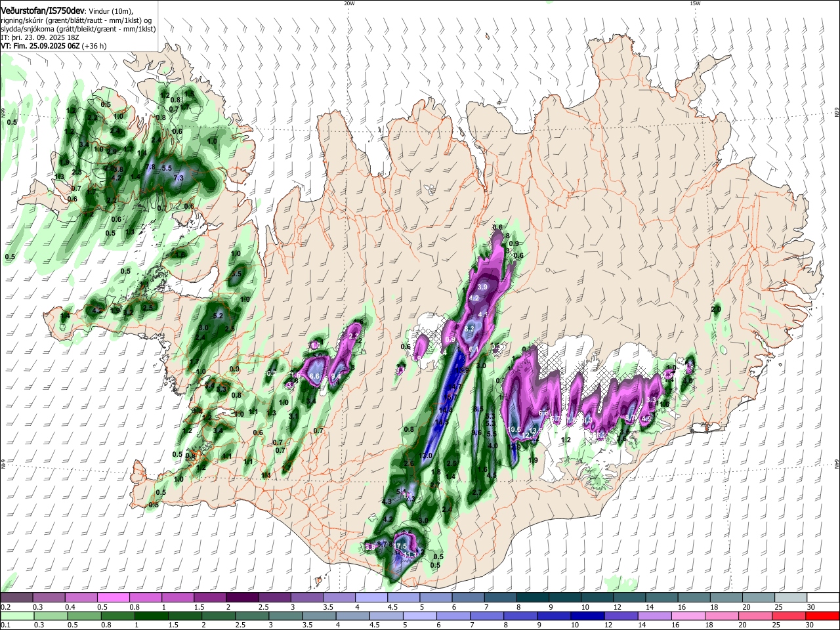The image size is (840, 630).
Task: Click the '8.3' snowfall value on the map
Action: coord(469,329)
